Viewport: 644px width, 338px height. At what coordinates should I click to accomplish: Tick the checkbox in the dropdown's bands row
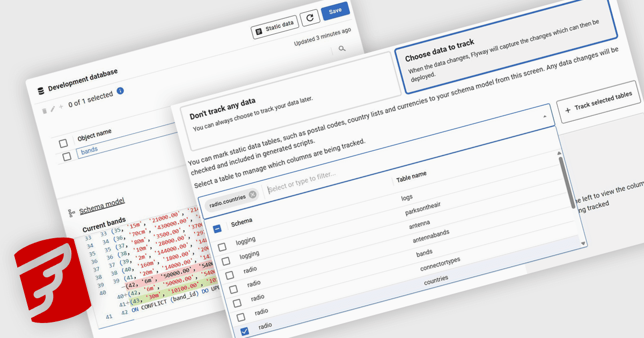click(237, 304)
